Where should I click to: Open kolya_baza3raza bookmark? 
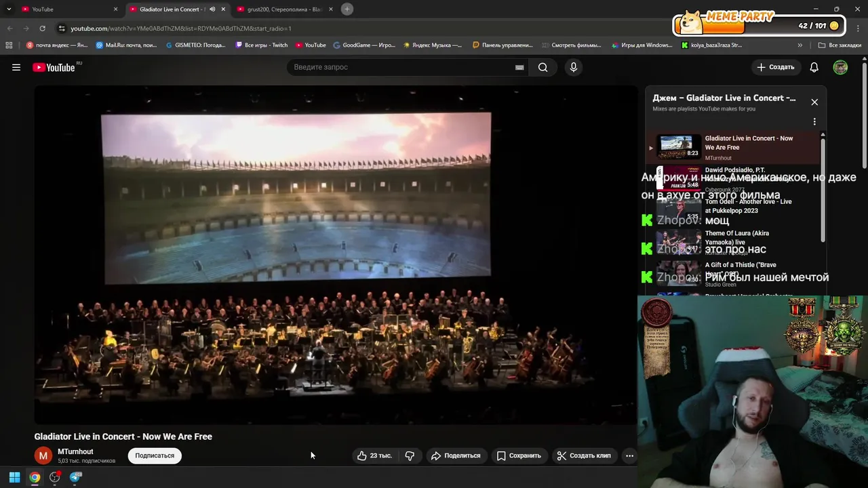click(x=711, y=45)
